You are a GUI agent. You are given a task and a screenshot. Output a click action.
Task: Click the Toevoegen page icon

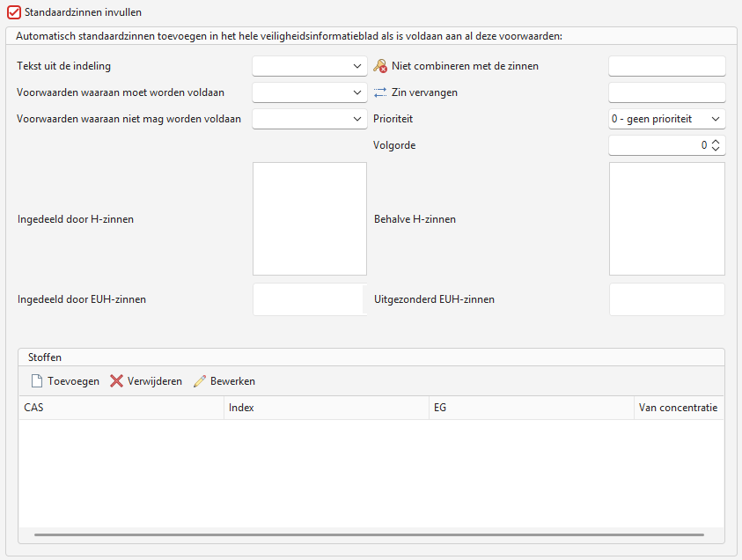[x=36, y=381]
